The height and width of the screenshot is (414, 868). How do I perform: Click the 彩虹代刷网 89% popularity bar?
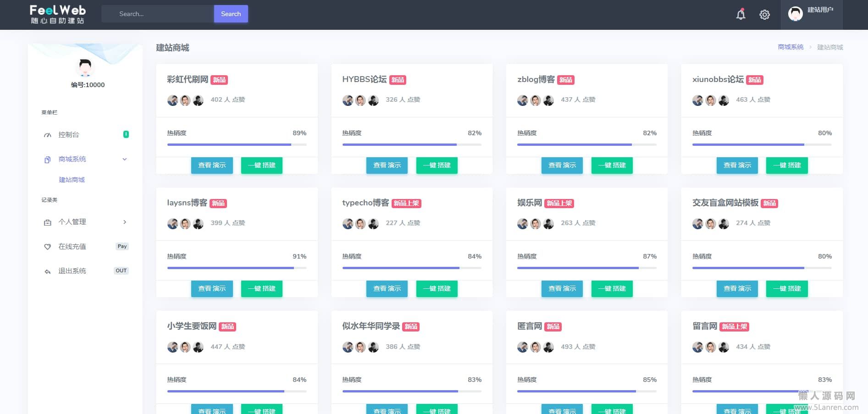click(x=237, y=144)
